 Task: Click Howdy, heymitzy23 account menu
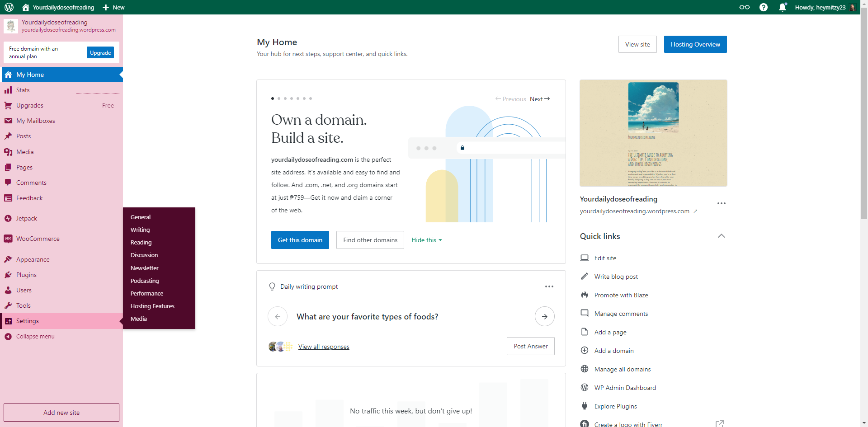pyautogui.click(x=825, y=7)
